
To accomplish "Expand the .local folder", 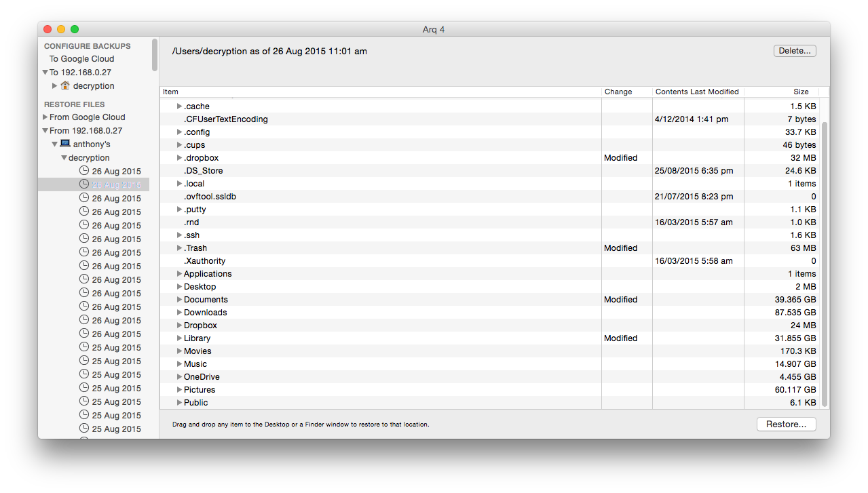I will 180,184.
